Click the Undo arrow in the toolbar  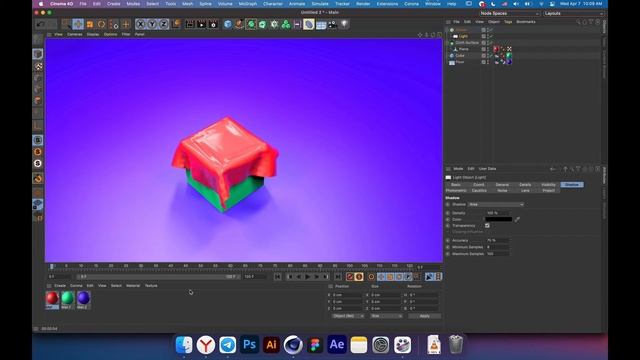click(x=40, y=24)
